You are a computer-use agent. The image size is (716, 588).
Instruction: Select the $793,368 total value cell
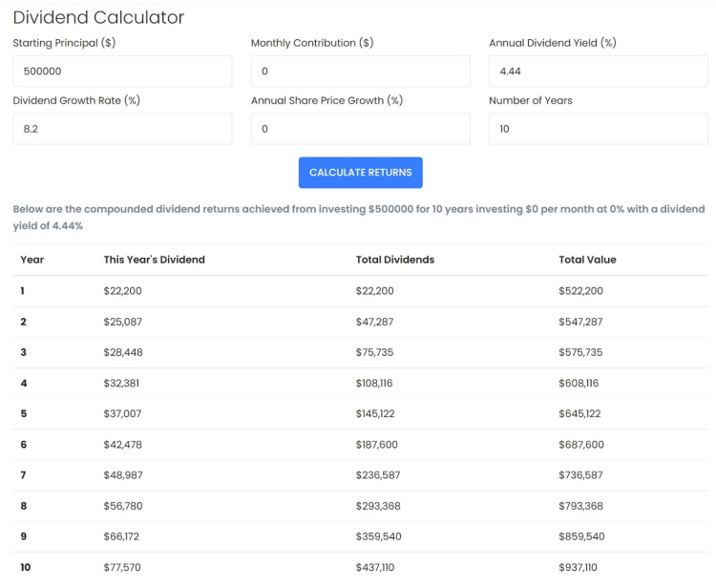(x=580, y=506)
